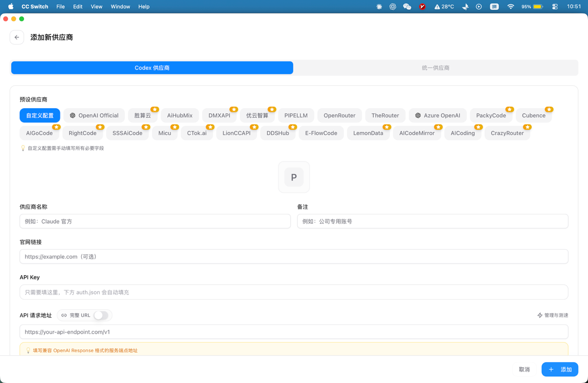Screen dimensions: 588x383
Task: Select the LemonData preset
Action: pyautogui.click(x=368, y=133)
